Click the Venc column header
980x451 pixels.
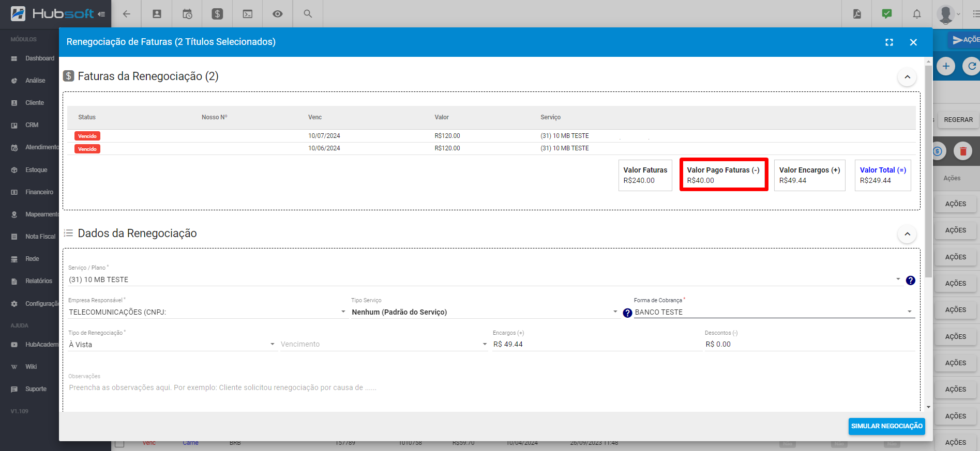[x=315, y=117]
